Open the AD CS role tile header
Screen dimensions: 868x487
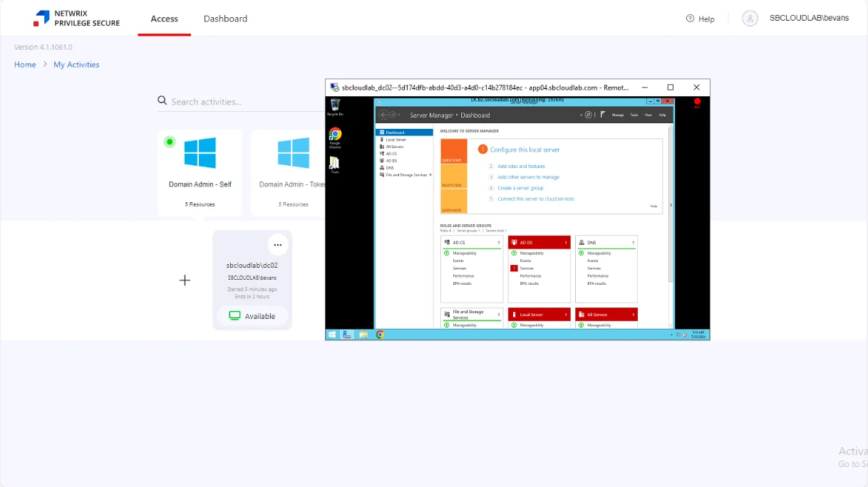click(x=472, y=242)
